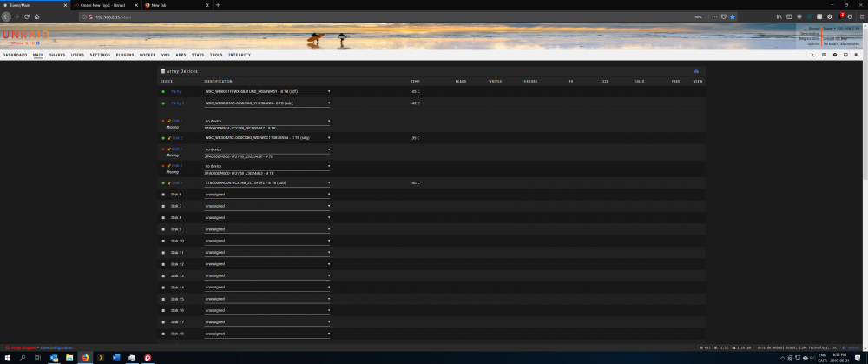This screenshot has width=868, height=364.
Task: Open Windows search from the taskbar
Action: (x=23, y=358)
